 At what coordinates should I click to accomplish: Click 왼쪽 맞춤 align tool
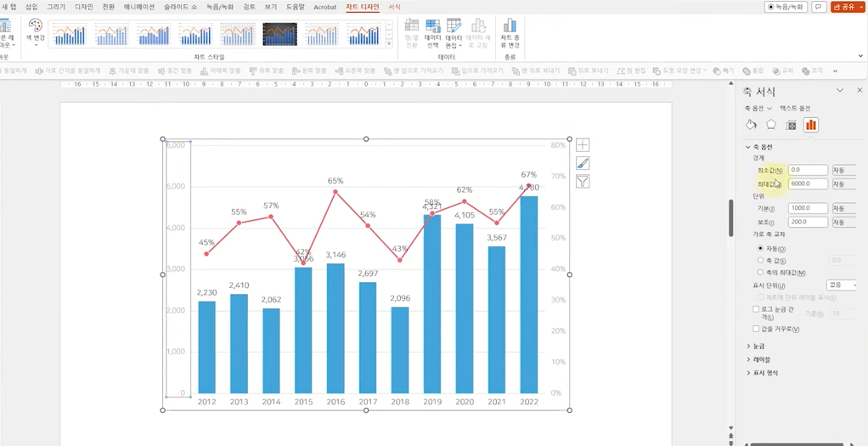(308, 71)
